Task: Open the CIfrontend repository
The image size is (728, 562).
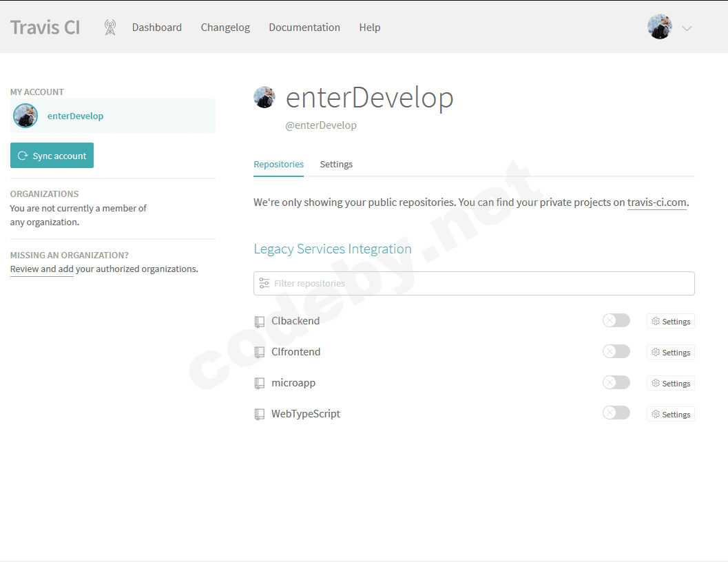Action: tap(295, 352)
